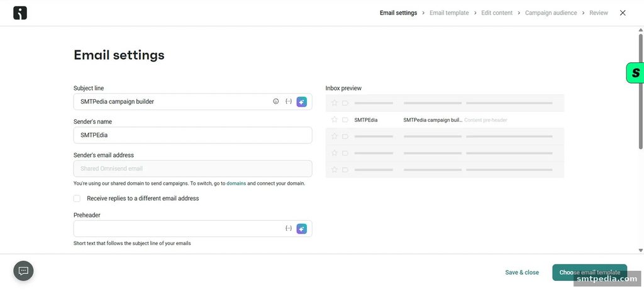The image size is (644, 291).
Task: Star the SMTPEdia inbox preview row
Action: click(335, 120)
